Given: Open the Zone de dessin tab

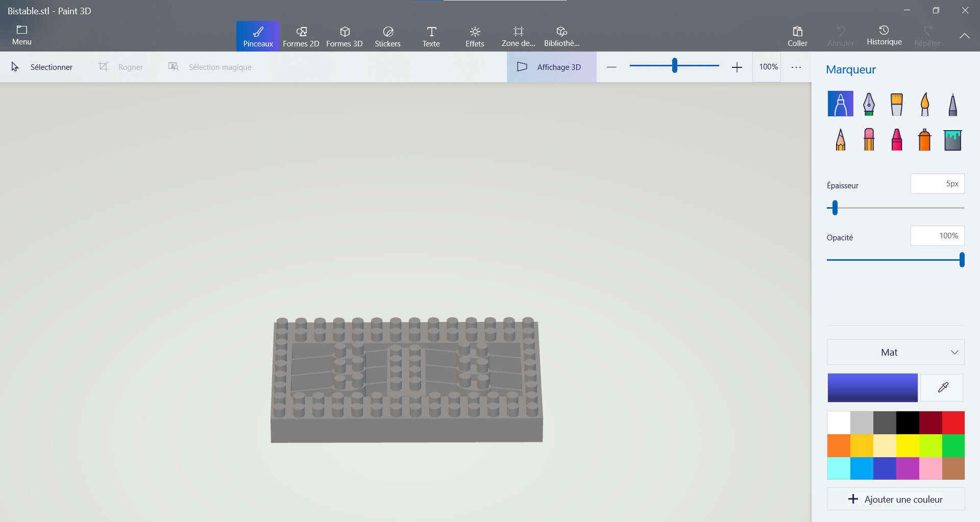Looking at the screenshot, I should [518, 36].
